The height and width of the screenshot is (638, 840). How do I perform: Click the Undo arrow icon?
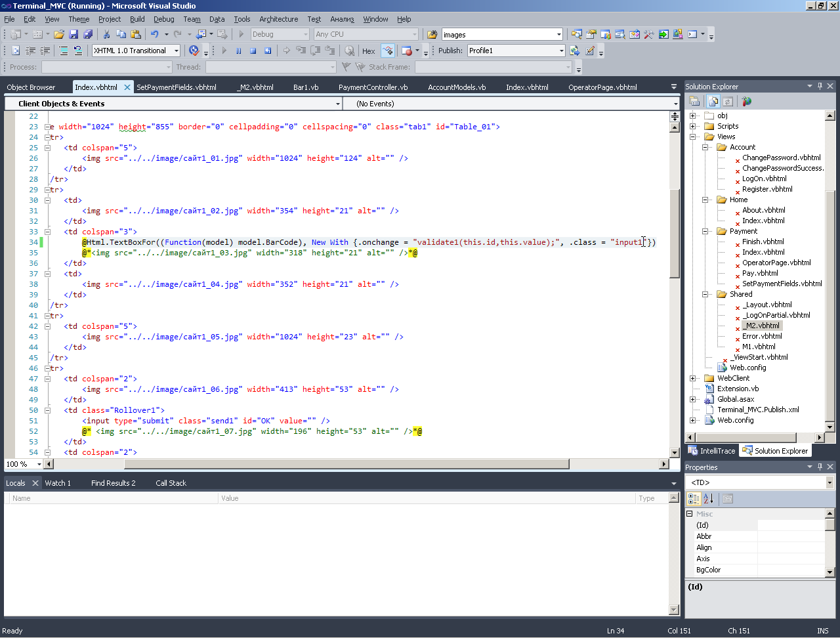[154, 34]
